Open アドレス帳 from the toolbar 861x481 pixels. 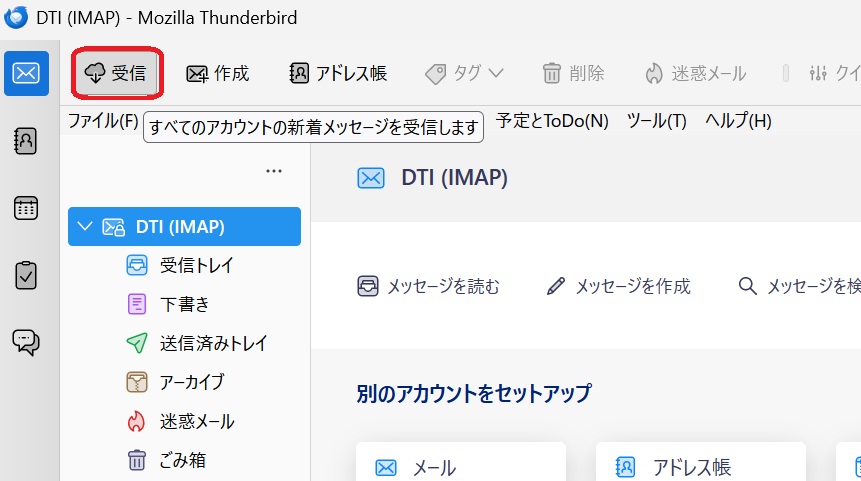tap(338, 73)
